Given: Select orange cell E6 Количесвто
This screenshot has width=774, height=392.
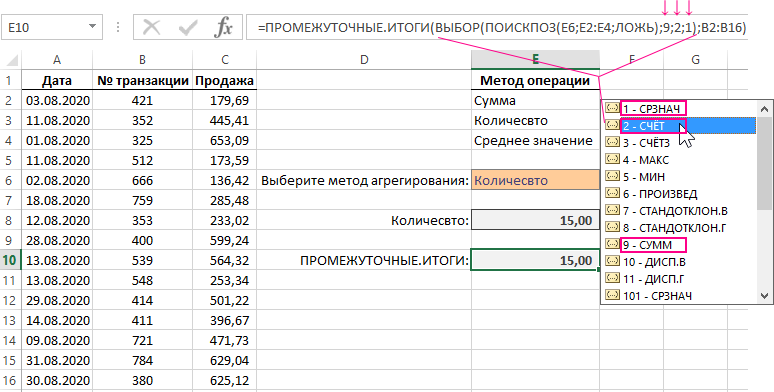Looking at the screenshot, I should (x=536, y=180).
